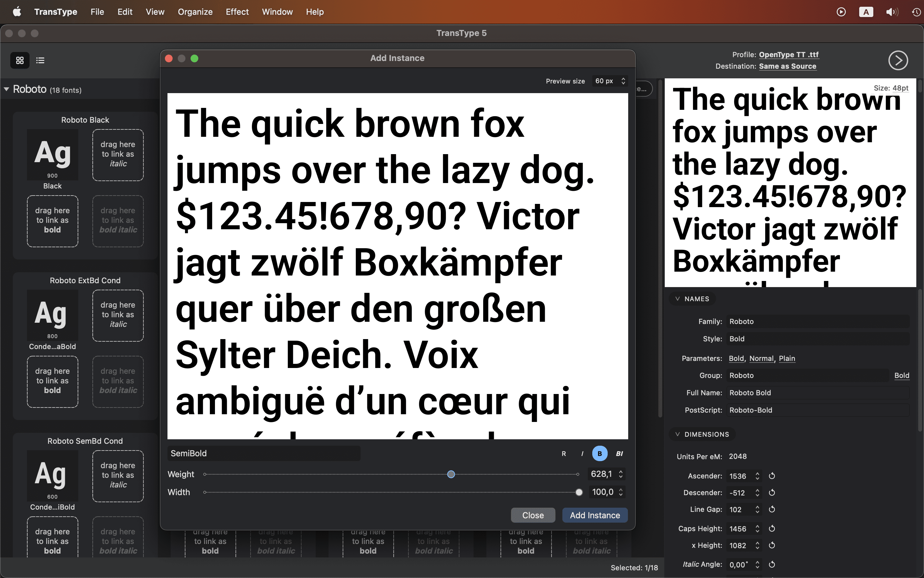
Task: Select Bold Italic BI toggle
Action: (619, 453)
